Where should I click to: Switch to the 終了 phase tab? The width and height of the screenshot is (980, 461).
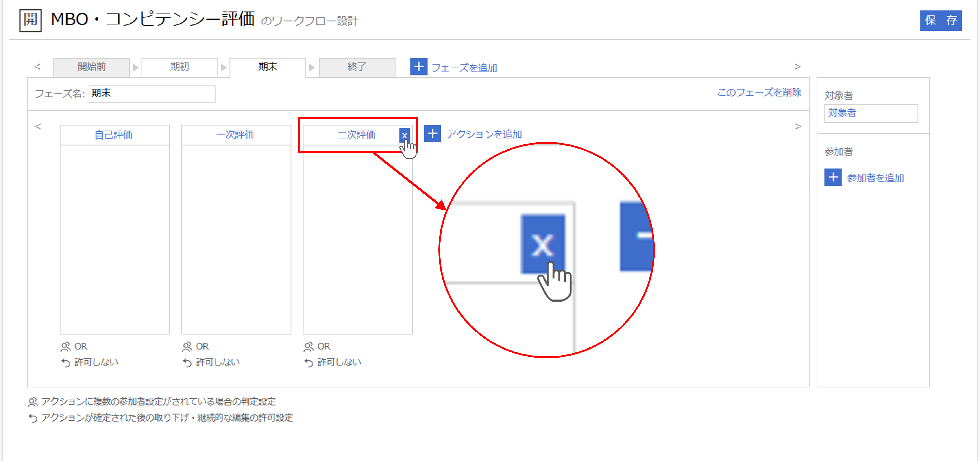pos(357,67)
